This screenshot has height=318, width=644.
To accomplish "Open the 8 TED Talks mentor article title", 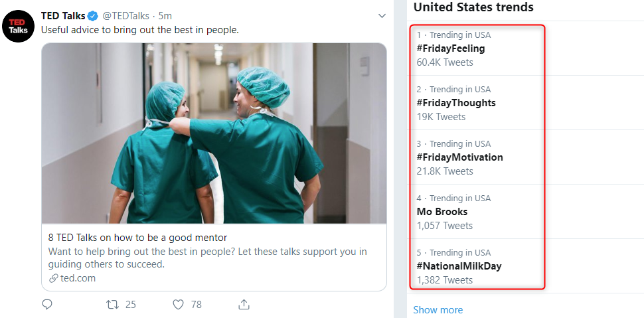I will [137, 238].
